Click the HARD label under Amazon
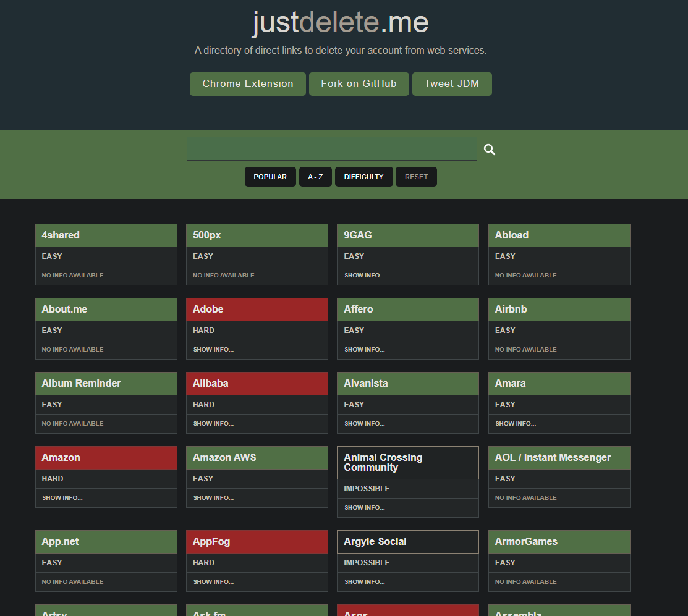The width and height of the screenshot is (688, 616). pyautogui.click(x=52, y=479)
